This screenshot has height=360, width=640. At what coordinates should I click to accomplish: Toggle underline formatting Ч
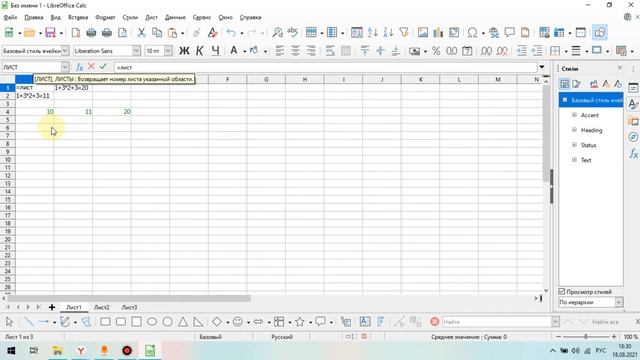[x=215, y=51]
